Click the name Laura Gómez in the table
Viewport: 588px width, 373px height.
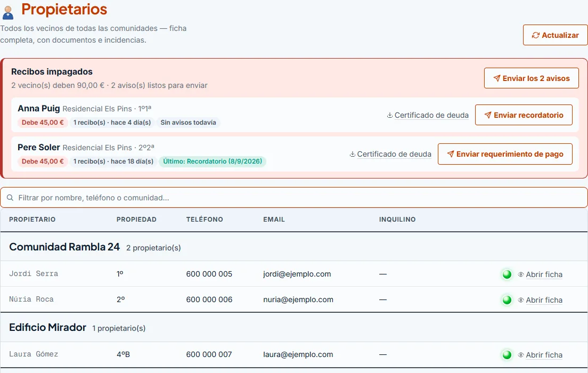pos(34,354)
